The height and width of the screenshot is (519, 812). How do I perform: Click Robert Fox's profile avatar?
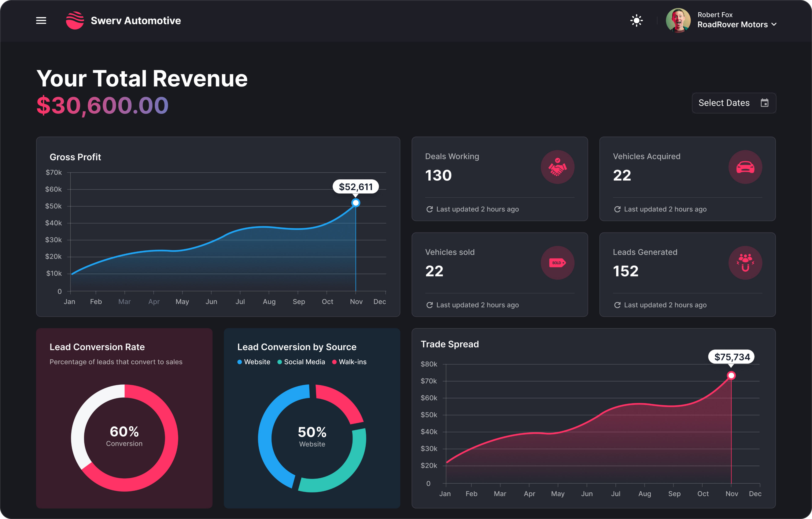(678, 20)
